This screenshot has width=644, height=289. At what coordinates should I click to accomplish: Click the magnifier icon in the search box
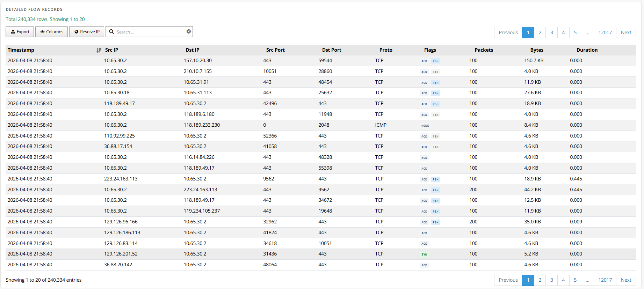pyautogui.click(x=111, y=32)
